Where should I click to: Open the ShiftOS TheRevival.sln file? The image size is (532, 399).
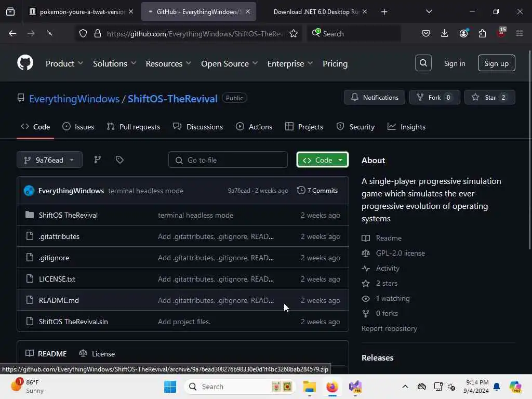pyautogui.click(x=73, y=322)
